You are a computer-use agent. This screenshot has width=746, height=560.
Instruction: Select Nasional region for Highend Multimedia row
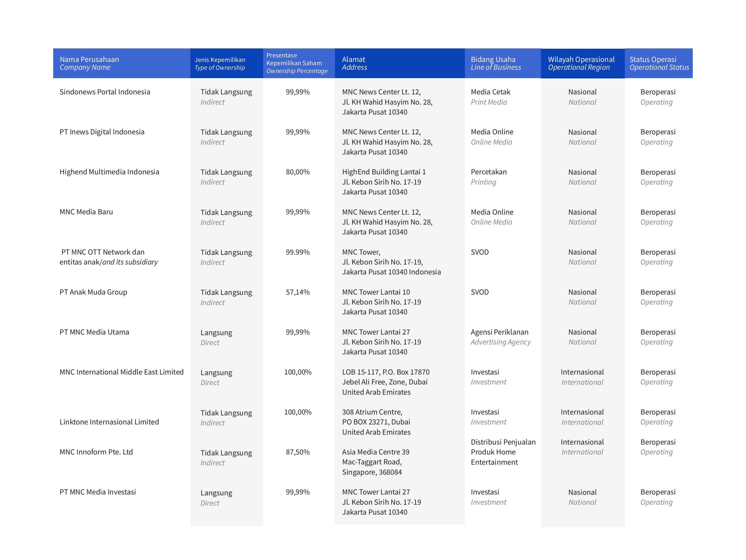coord(582,172)
